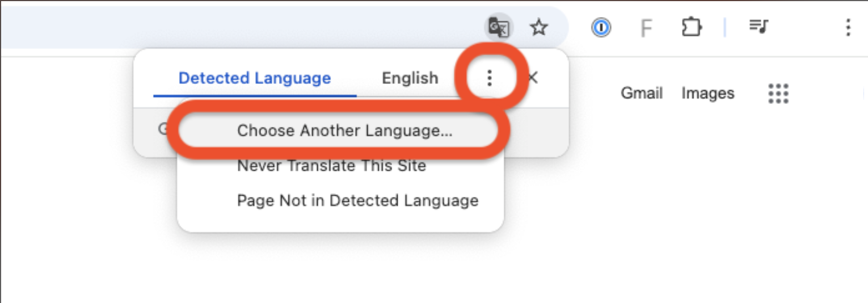Open the Extensions puzzle piece menu

[x=692, y=27]
